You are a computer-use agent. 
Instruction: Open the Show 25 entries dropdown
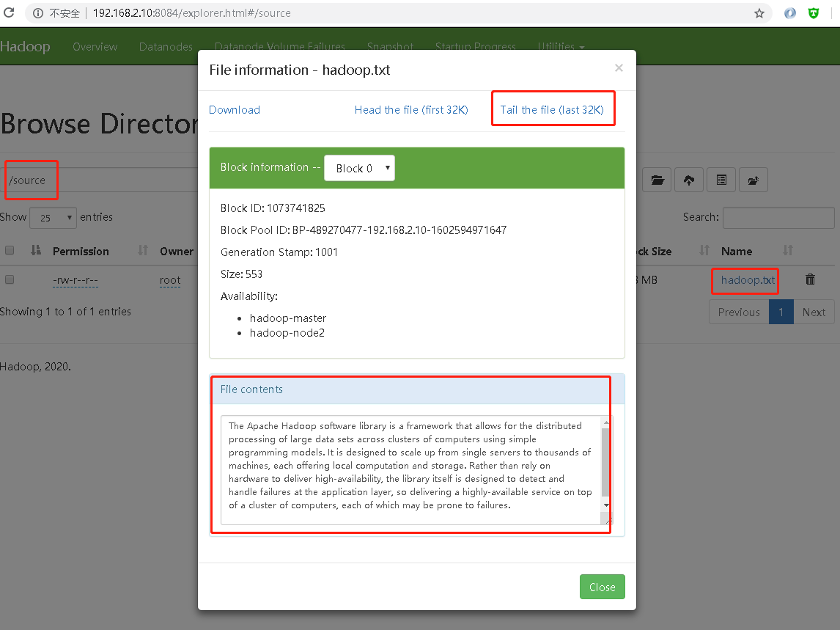[53, 218]
